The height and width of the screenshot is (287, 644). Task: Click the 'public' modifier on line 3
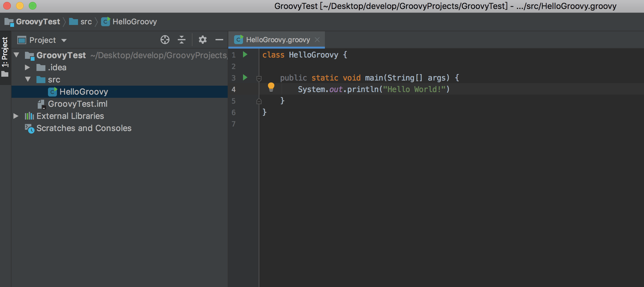pyautogui.click(x=294, y=78)
